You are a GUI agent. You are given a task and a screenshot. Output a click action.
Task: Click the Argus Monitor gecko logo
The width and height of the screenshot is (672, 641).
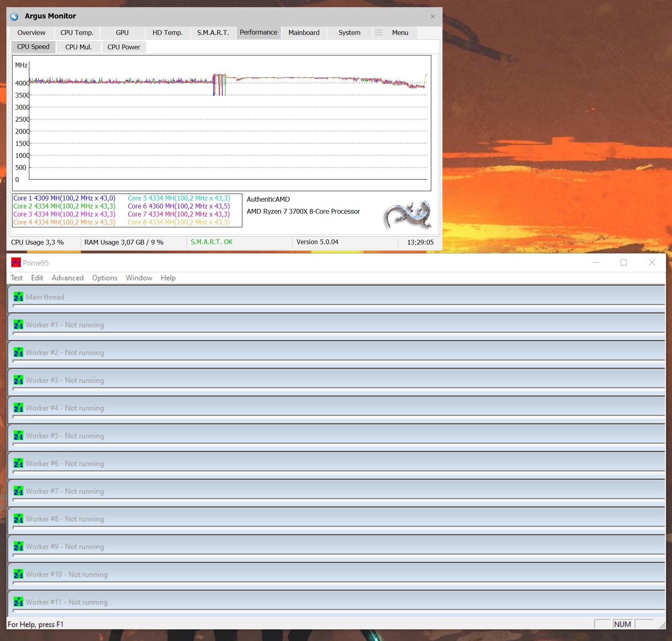click(408, 214)
